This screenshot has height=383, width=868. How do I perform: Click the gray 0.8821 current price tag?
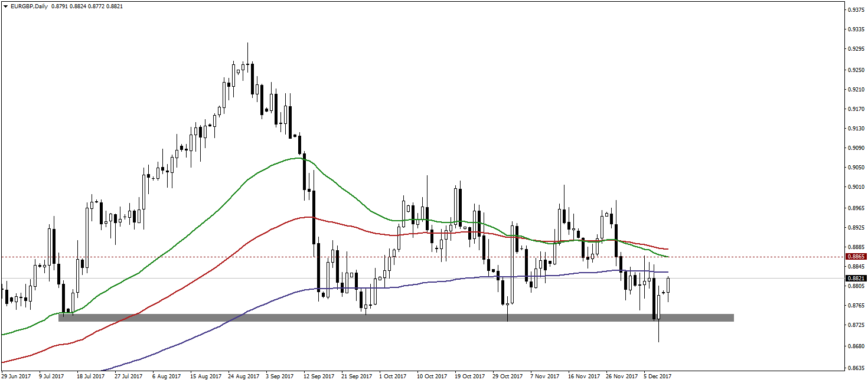(856, 278)
